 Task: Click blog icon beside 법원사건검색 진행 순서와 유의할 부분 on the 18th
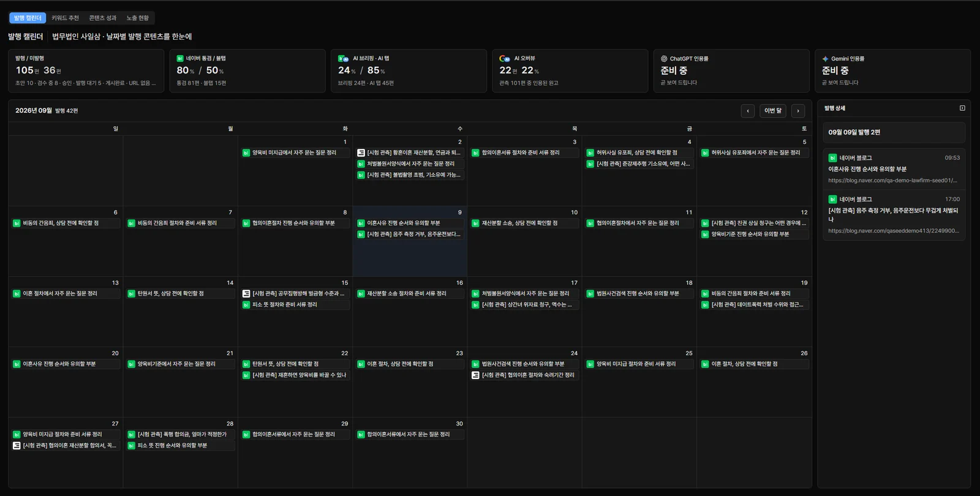coord(590,293)
